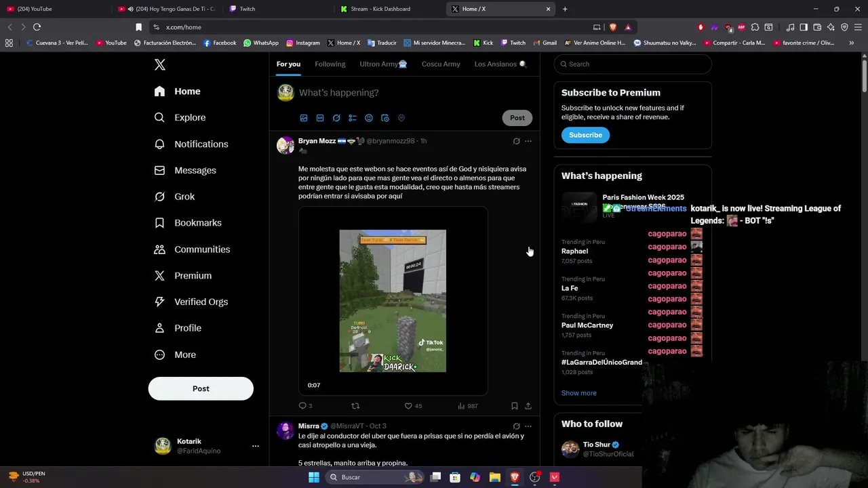Click the large white Post button

pyautogui.click(x=201, y=388)
